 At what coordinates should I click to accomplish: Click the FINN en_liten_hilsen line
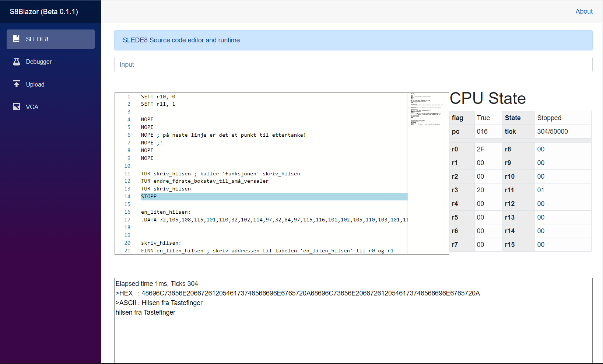tap(267, 251)
